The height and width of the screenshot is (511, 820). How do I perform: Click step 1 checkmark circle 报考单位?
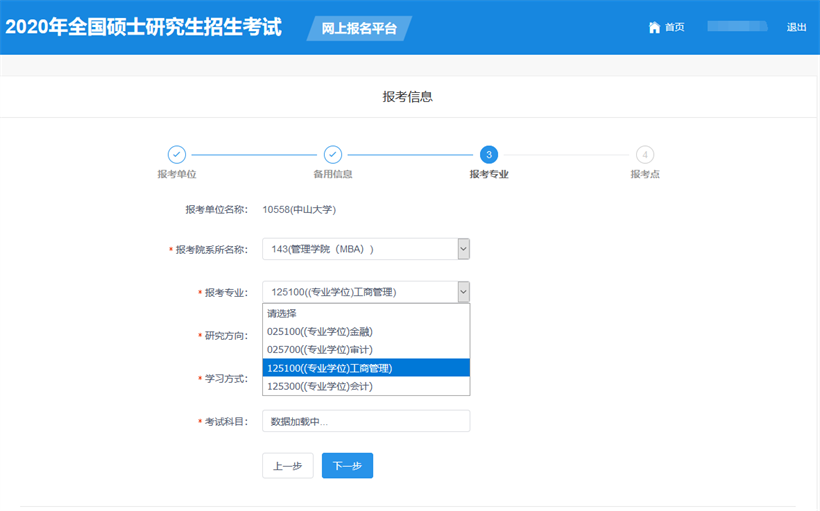[176, 154]
